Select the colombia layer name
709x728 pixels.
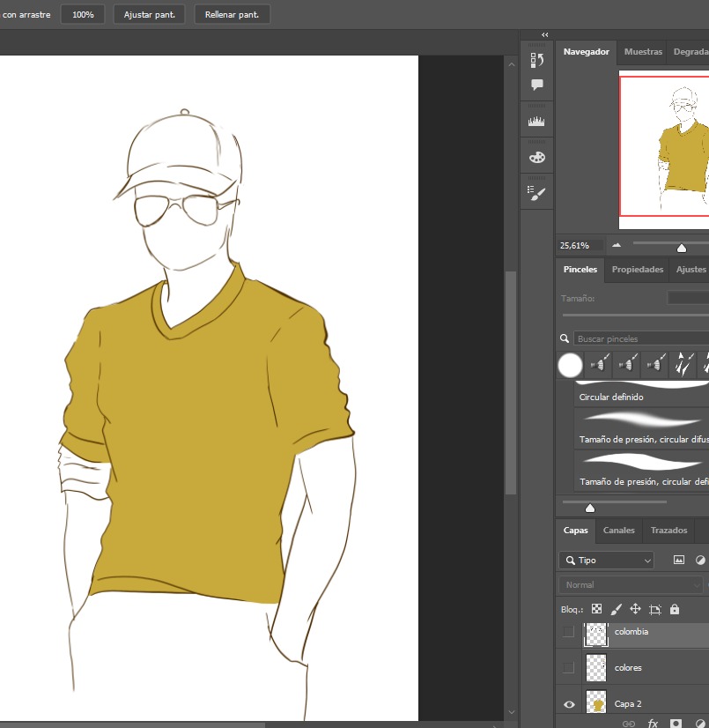pyautogui.click(x=631, y=631)
